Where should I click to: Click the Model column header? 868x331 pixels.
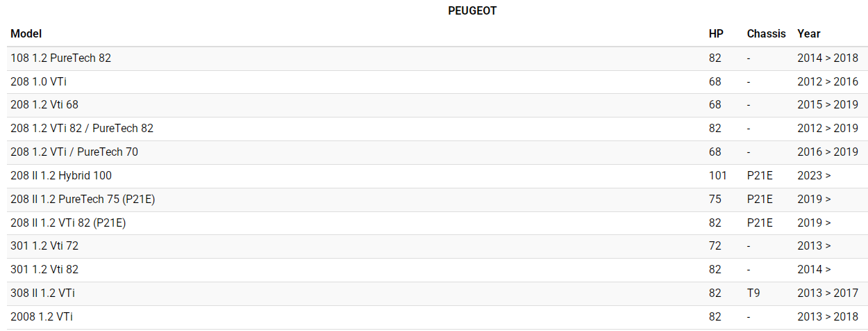pos(26,33)
